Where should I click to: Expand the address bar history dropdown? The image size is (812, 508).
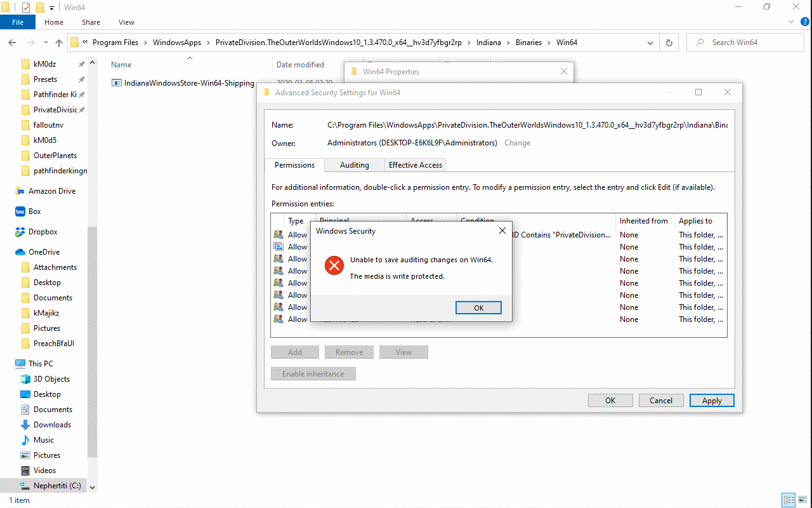pos(650,43)
